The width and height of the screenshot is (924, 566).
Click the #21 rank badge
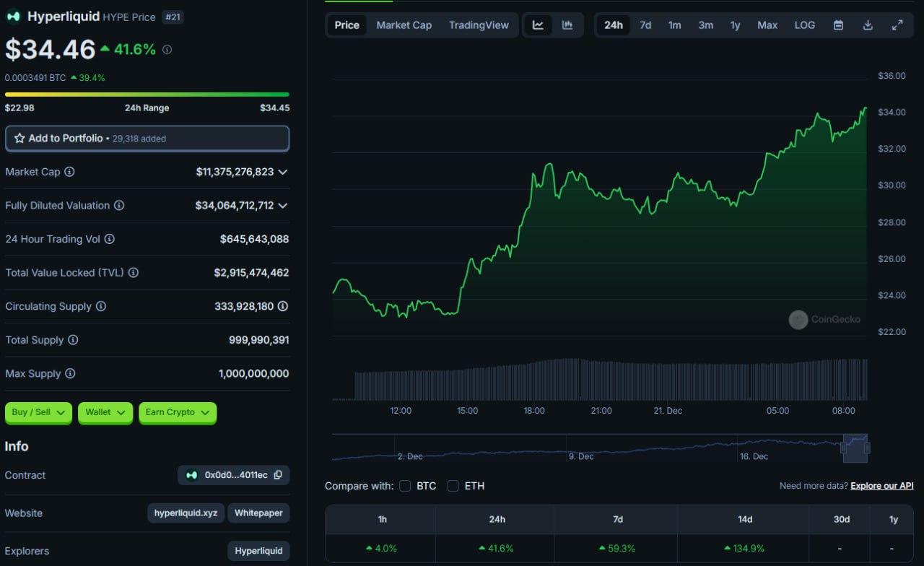pyautogui.click(x=173, y=17)
